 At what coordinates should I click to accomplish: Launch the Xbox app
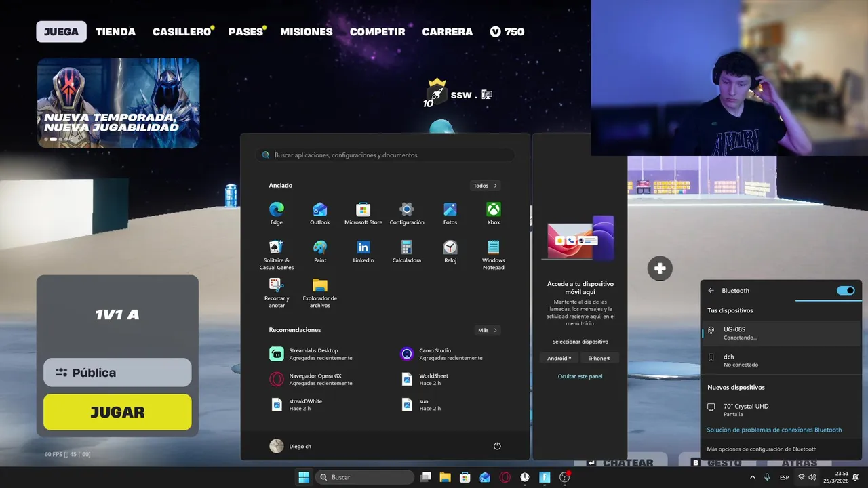(494, 213)
